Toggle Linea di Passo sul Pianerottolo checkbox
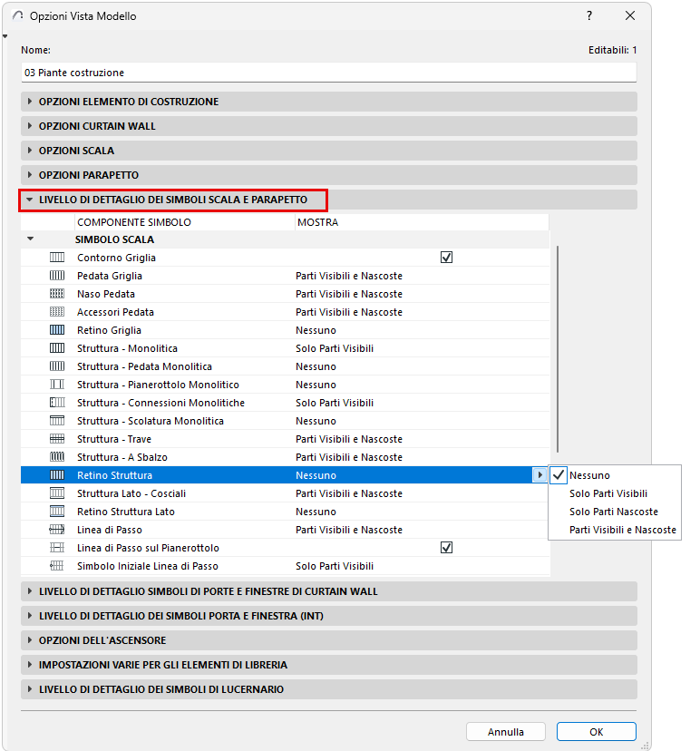The height and width of the screenshot is (751, 700). point(446,548)
